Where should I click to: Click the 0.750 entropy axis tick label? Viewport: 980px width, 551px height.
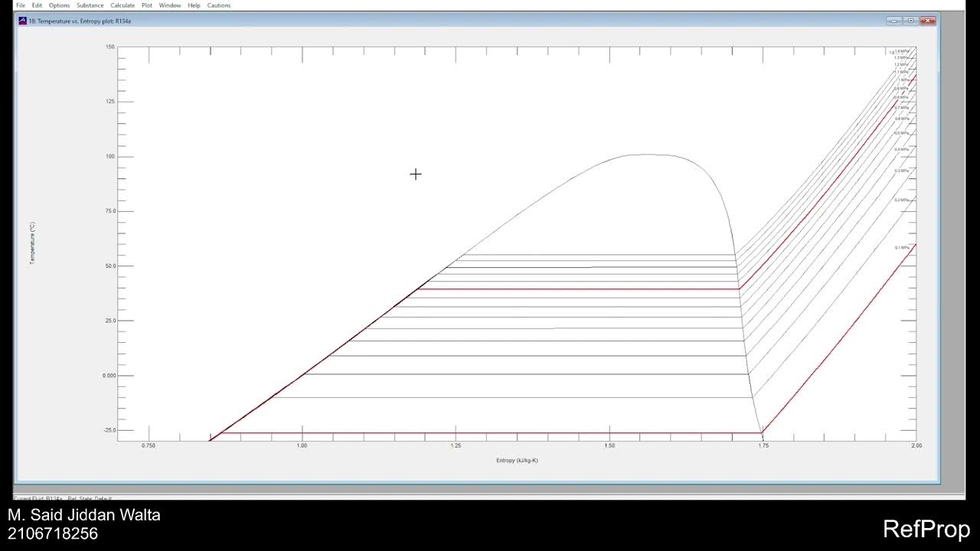coord(149,445)
